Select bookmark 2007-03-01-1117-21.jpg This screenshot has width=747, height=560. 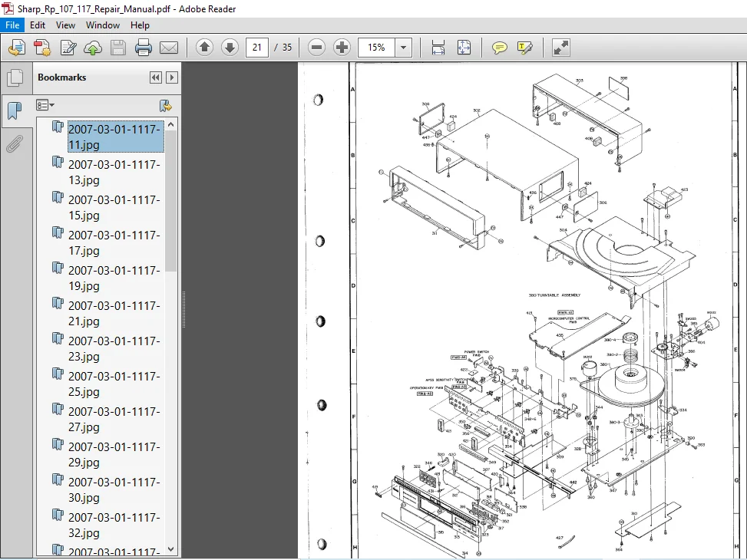click(x=114, y=313)
